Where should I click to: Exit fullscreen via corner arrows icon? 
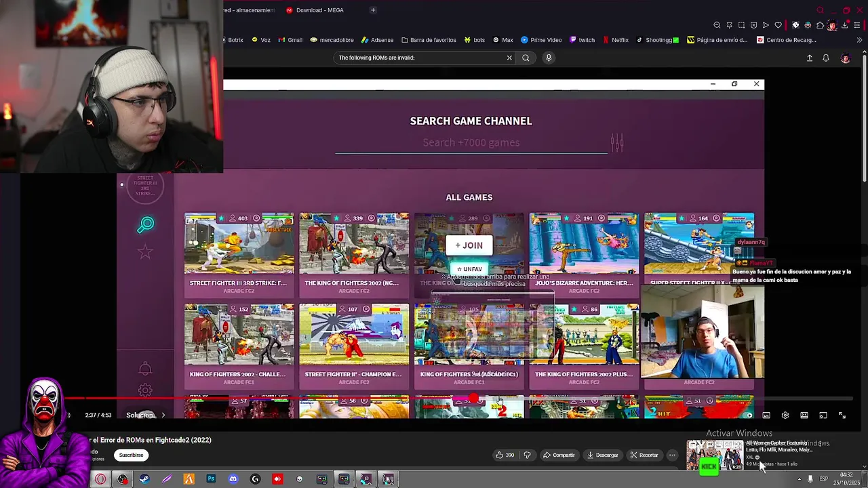tap(842, 415)
